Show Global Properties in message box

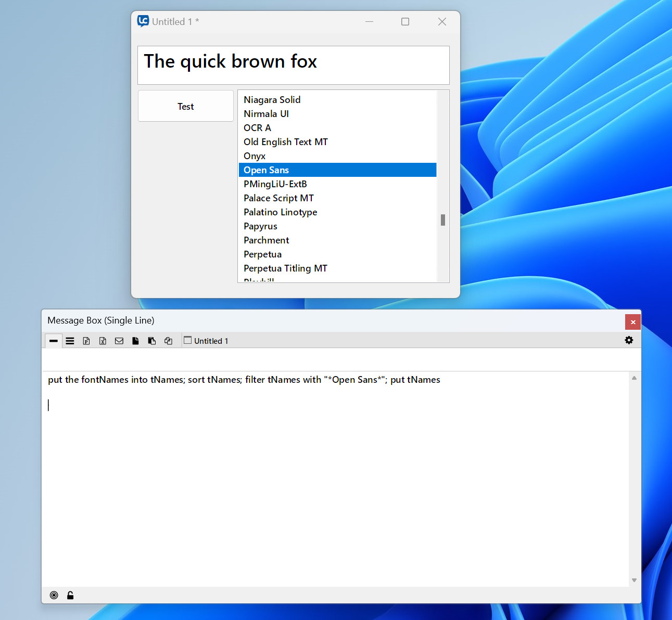coord(86,341)
